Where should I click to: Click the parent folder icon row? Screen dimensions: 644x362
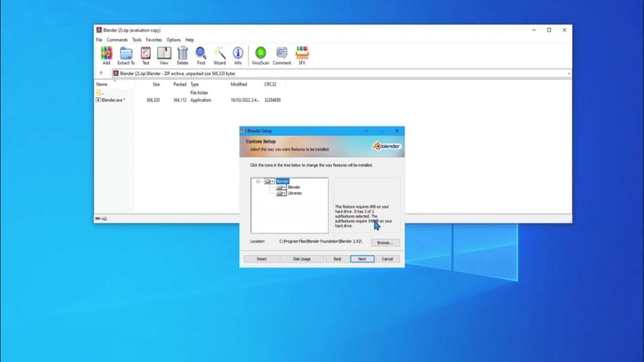99,93
